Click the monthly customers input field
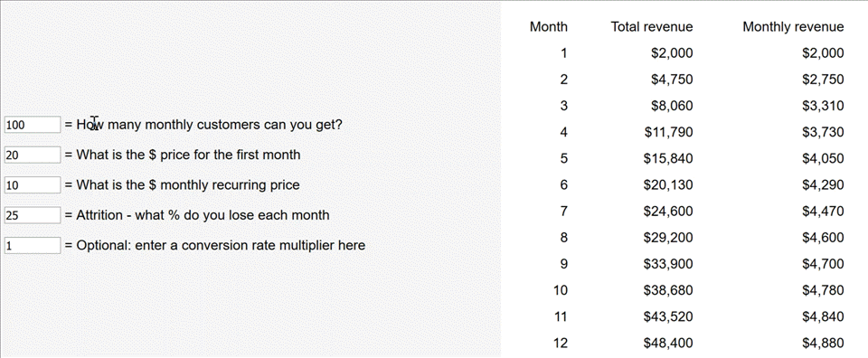 (x=33, y=125)
